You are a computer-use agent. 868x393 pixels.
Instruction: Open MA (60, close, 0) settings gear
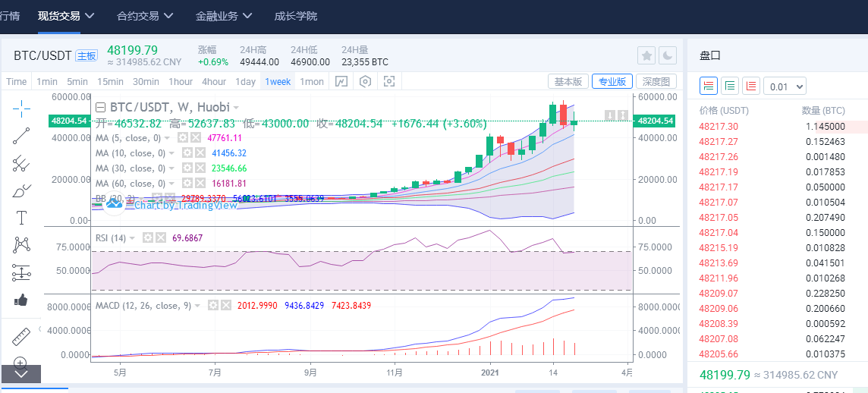click(188, 183)
